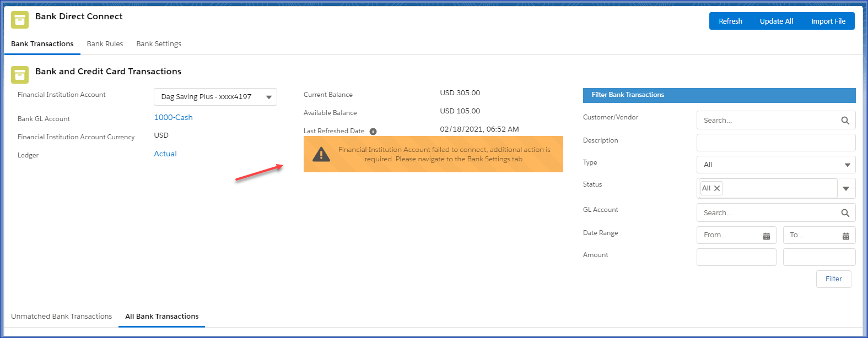Open the 1000-Cash GL account link
868x338 pixels.
[173, 117]
